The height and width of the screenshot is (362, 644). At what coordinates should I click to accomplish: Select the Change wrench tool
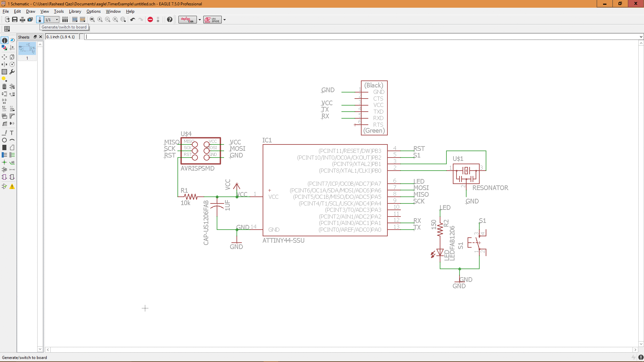click(x=12, y=72)
